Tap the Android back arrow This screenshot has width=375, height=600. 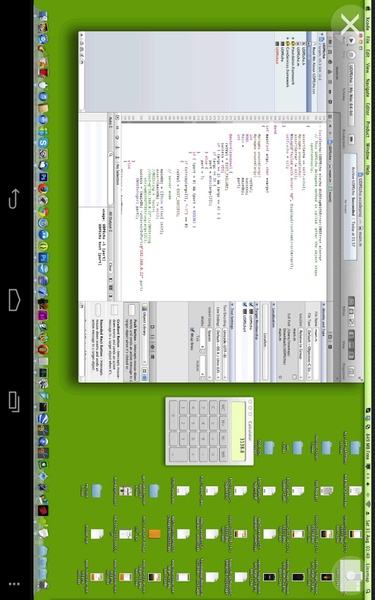click(14, 199)
